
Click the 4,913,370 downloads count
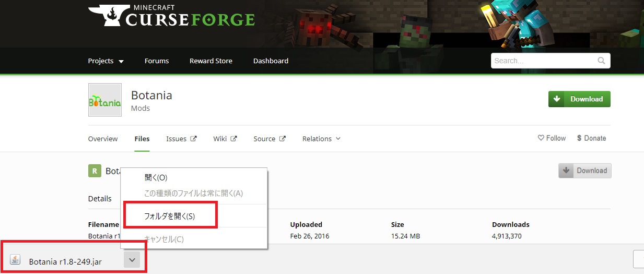(x=507, y=236)
